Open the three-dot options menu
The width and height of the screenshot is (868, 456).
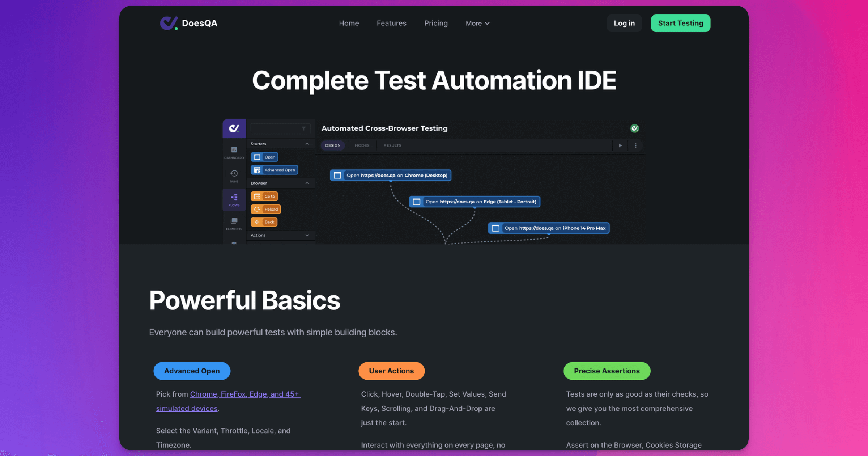(635, 145)
